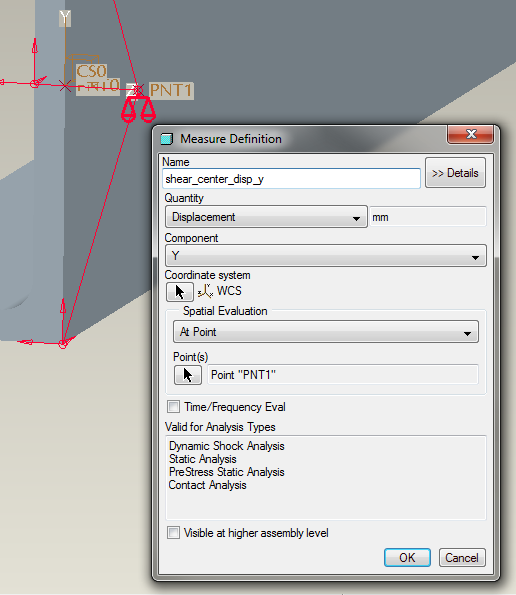This screenshot has width=516, height=595.
Task: Click the Measure Definition title bar icon
Action: coord(167,139)
